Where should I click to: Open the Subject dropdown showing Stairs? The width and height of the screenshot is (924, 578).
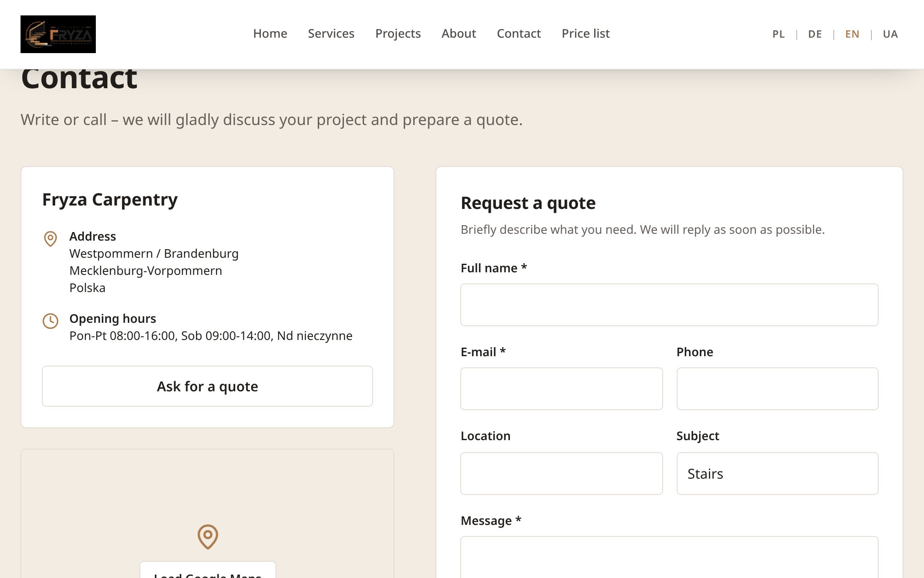point(778,474)
